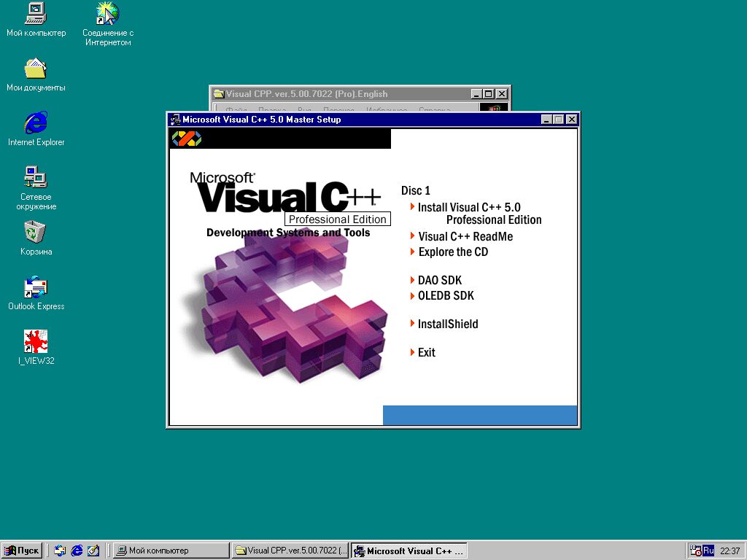Click Exit in the setup menu

pos(422,352)
